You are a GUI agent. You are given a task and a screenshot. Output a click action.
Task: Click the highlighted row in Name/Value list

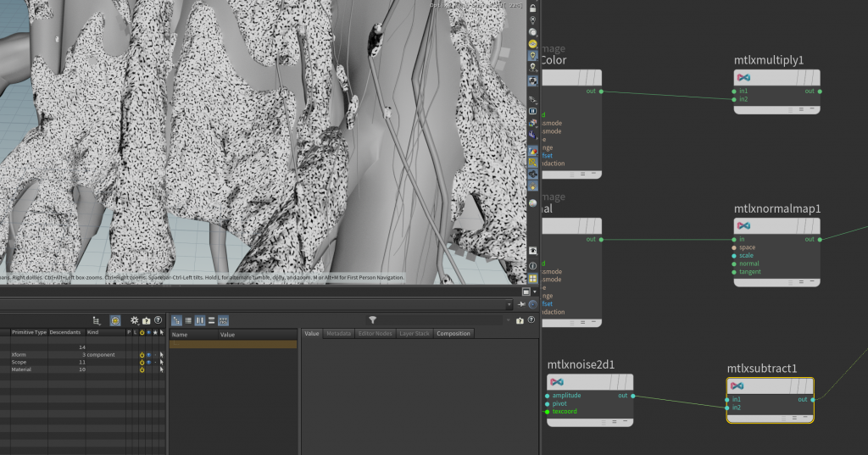(233, 345)
